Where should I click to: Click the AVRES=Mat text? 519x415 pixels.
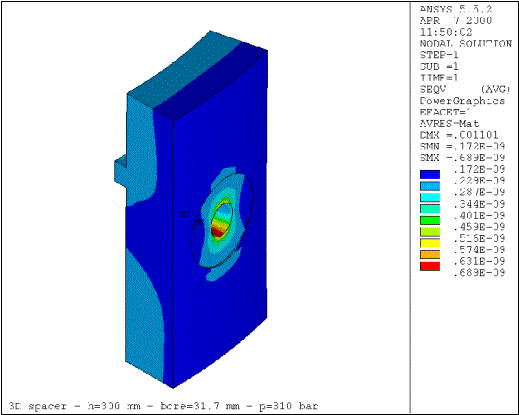click(449, 124)
